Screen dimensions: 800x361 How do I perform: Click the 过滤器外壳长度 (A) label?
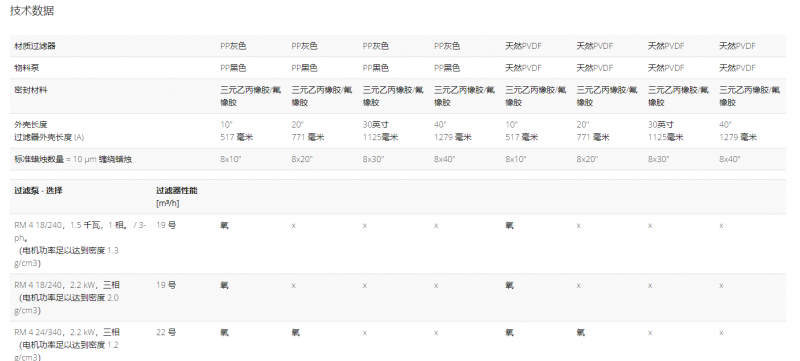click(x=49, y=137)
